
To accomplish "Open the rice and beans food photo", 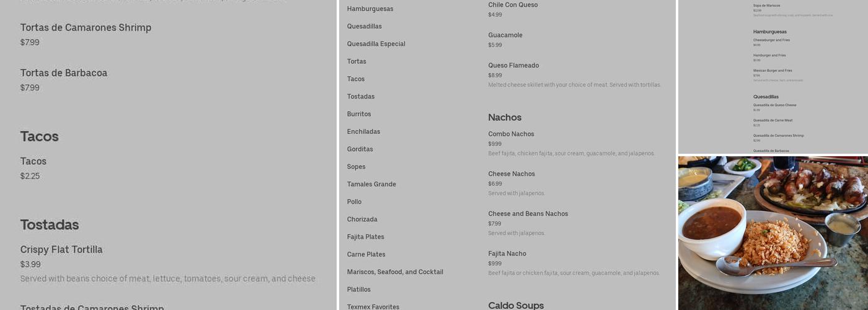I will tap(773, 233).
